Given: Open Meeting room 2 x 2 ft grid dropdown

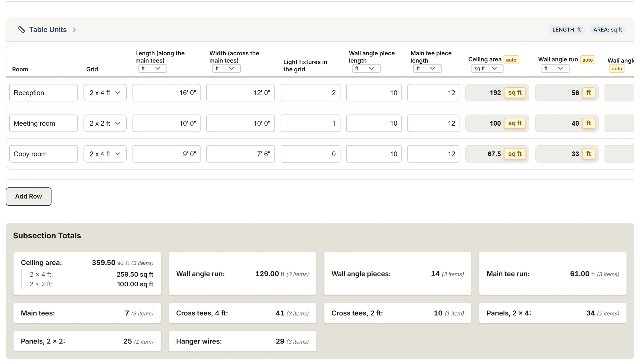Looking at the screenshot, I should [x=105, y=123].
